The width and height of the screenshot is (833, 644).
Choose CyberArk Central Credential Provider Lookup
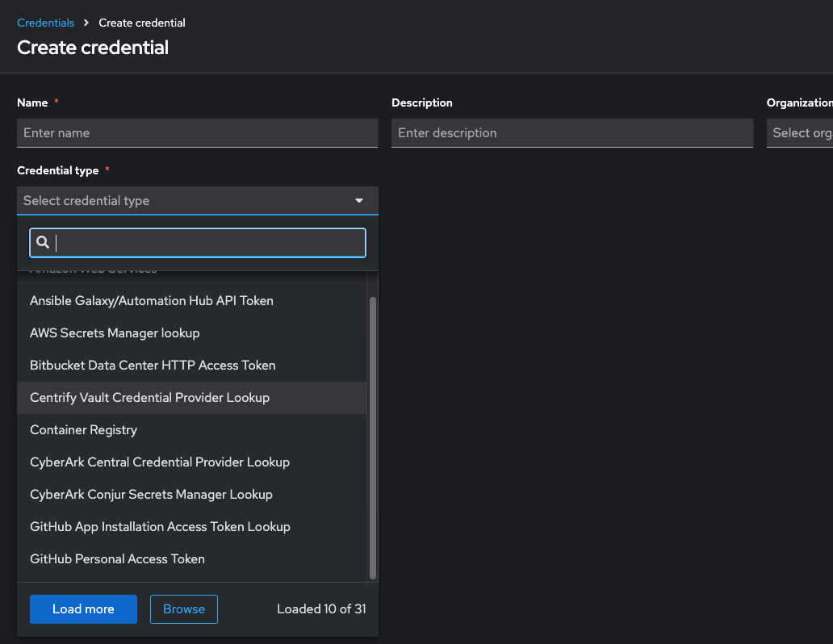click(x=160, y=462)
